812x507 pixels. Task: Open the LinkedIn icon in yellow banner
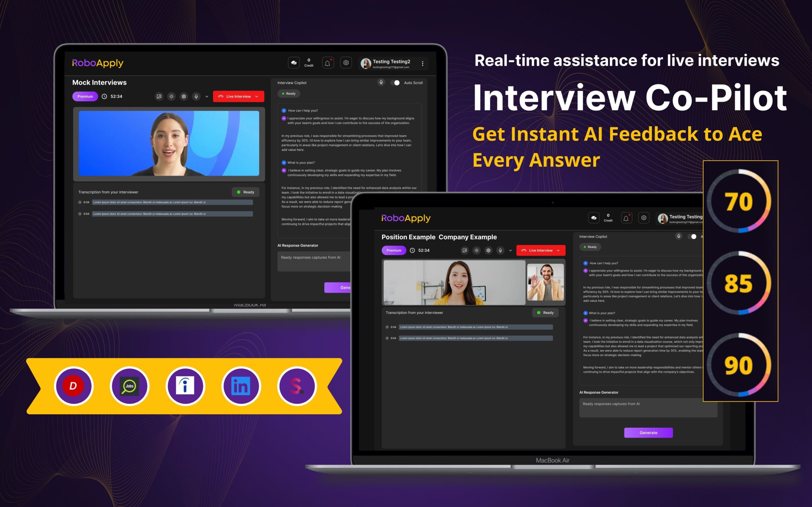click(x=241, y=386)
